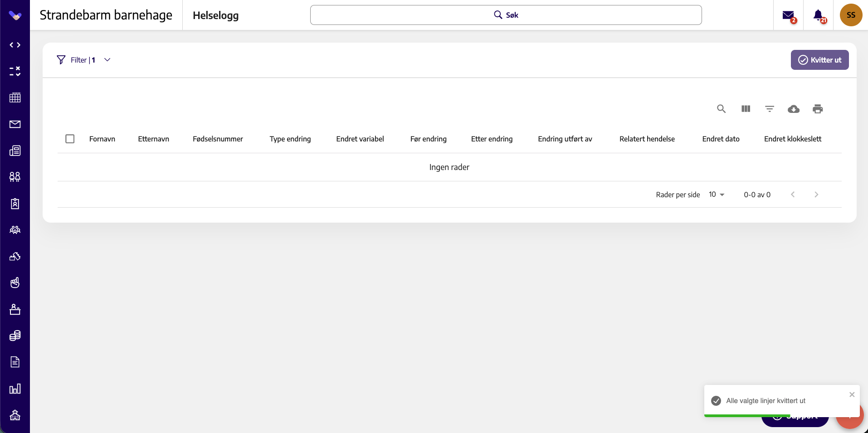The width and height of the screenshot is (868, 433).
Task: Open the messages envelope in the header
Action: (788, 15)
